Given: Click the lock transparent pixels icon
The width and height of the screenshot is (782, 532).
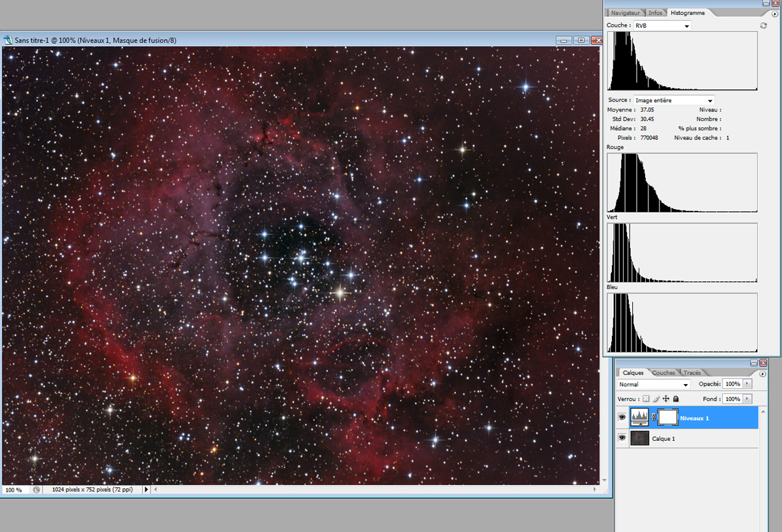Looking at the screenshot, I should 646,399.
